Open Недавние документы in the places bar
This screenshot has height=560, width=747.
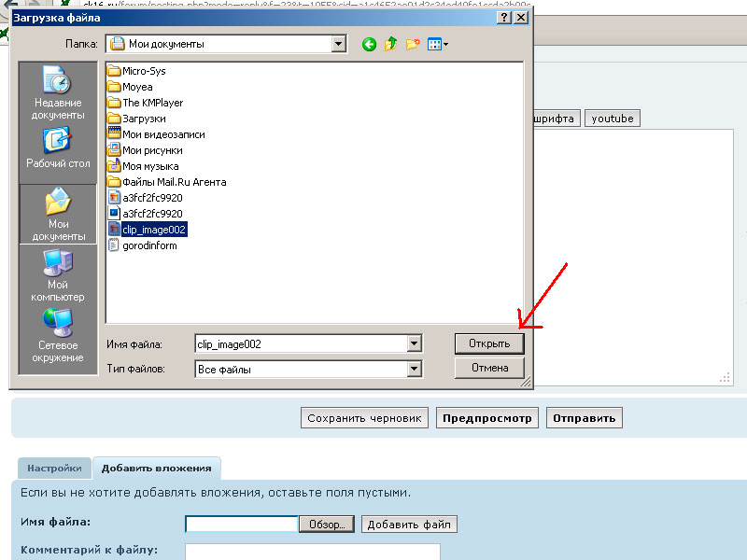tap(58, 94)
